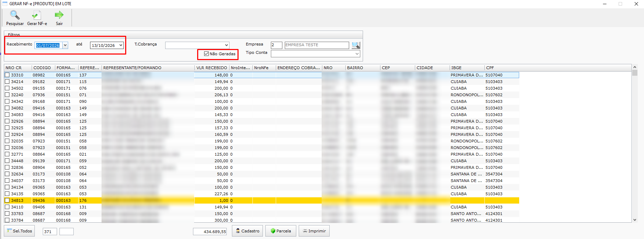Viewport: 644px width, 239px height.
Task: Print list with Imprimir button
Action: (314, 231)
